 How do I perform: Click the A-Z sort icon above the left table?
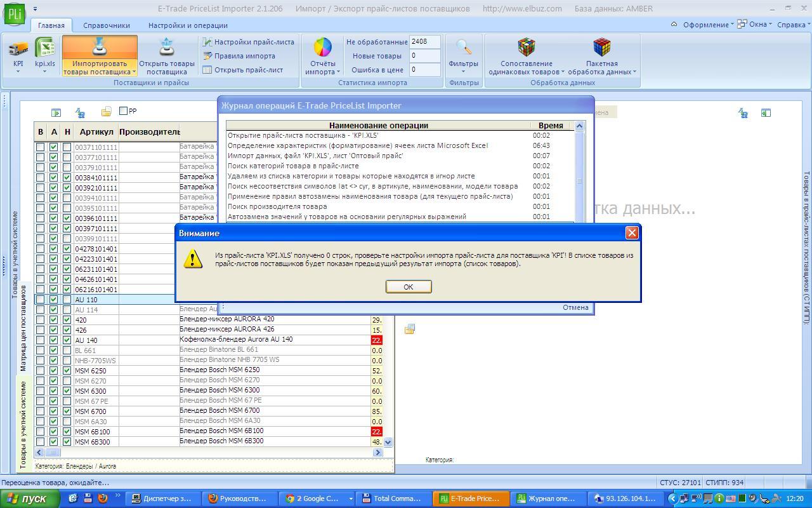[x=80, y=112]
